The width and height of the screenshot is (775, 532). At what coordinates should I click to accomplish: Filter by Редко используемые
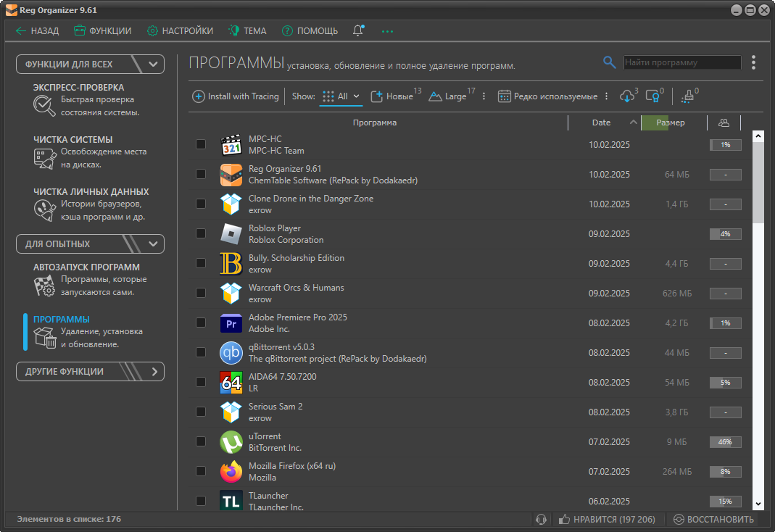pos(547,96)
